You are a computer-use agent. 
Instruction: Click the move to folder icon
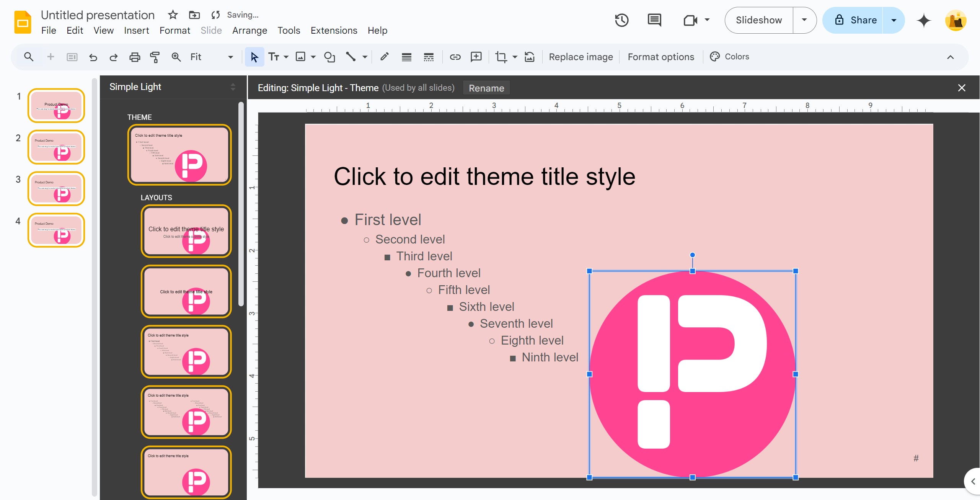[x=194, y=15]
